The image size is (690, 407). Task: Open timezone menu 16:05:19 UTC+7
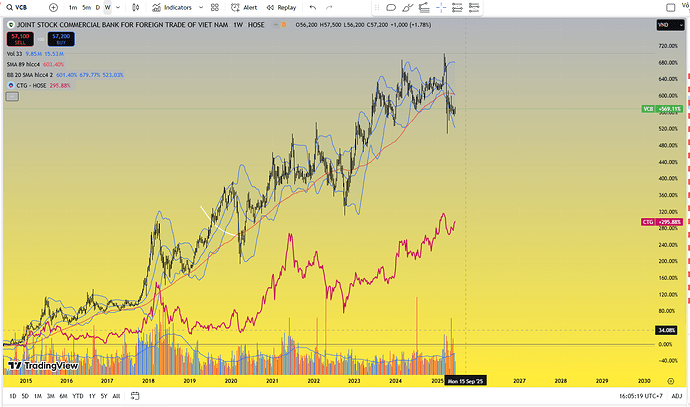[x=641, y=396]
